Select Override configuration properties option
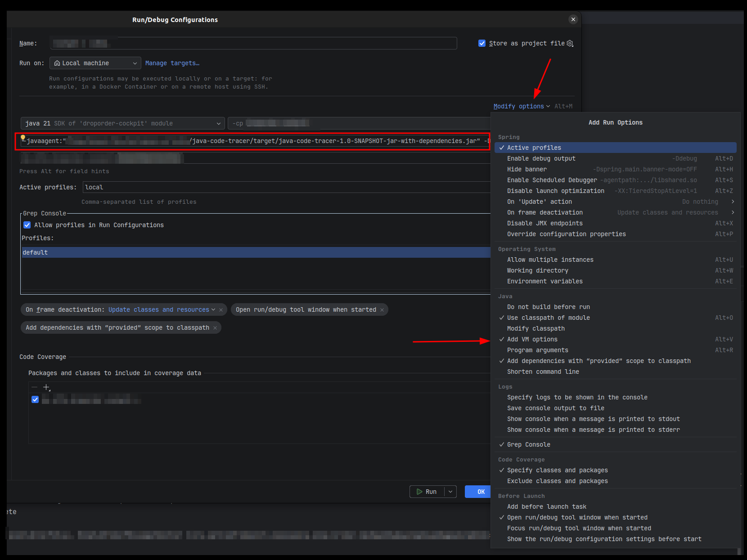The image size is (747, 560). point(615,234)
